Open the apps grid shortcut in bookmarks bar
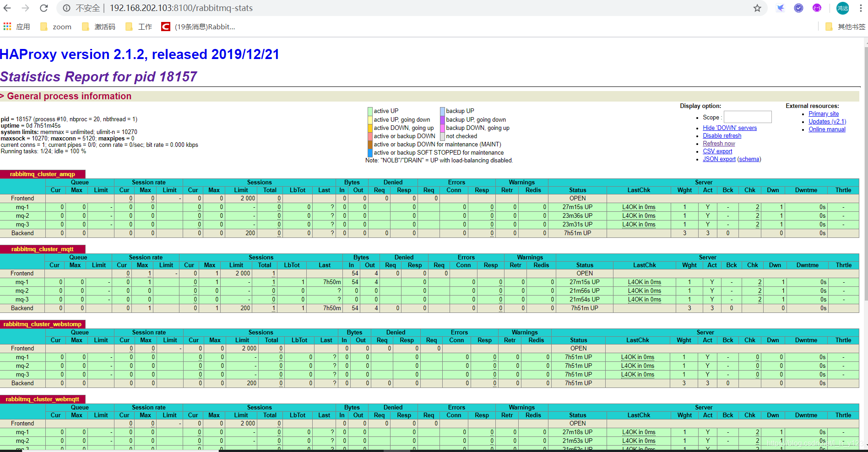Screen dimensions: 868x452 tap(16, 27)
